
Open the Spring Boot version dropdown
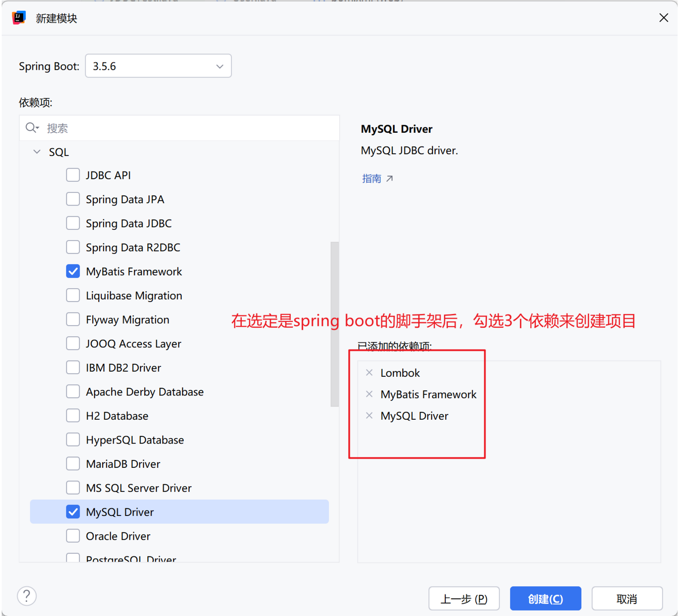(158, 66)
